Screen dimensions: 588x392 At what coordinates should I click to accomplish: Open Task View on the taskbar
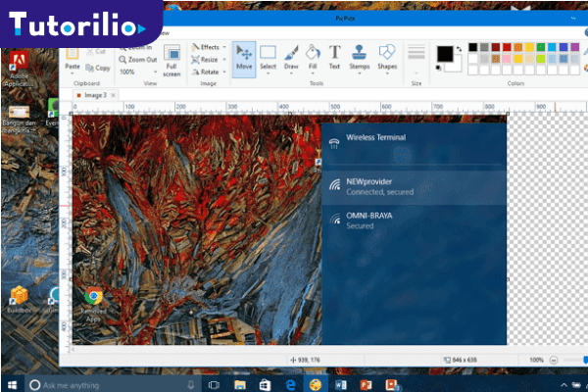tap(214, 385)
